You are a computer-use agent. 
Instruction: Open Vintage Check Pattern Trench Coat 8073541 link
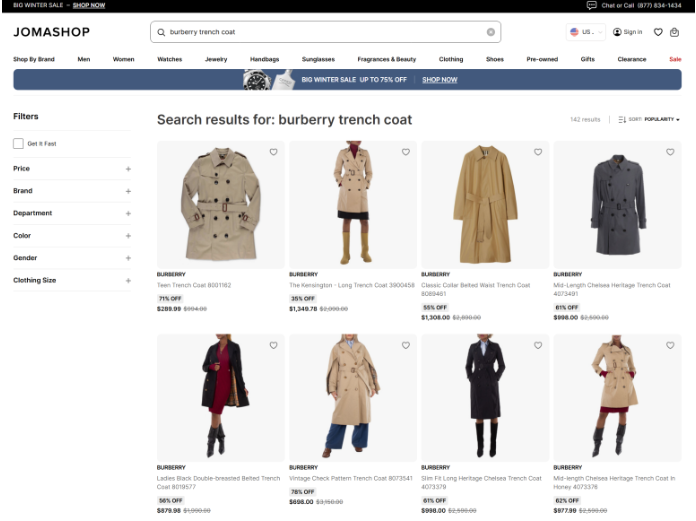coord(351,478)
